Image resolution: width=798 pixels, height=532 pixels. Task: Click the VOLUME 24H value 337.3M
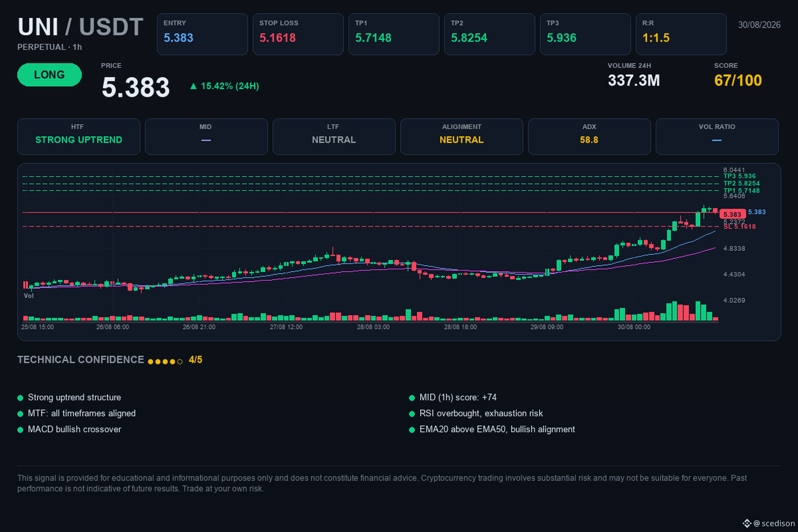tap(634, 81)
